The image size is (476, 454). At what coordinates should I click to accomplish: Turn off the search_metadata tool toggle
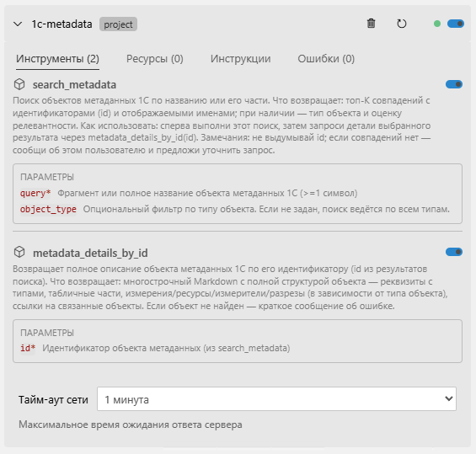point(454,84)
